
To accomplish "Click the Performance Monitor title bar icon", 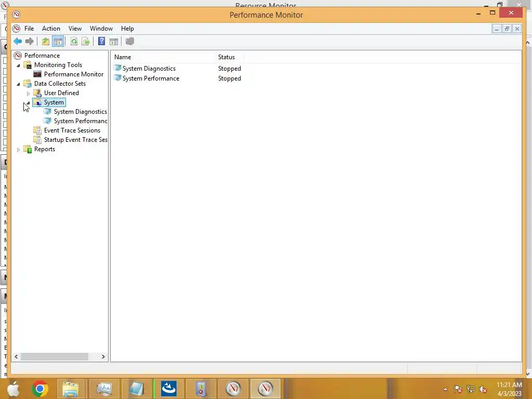I will (x=16, y=15).
